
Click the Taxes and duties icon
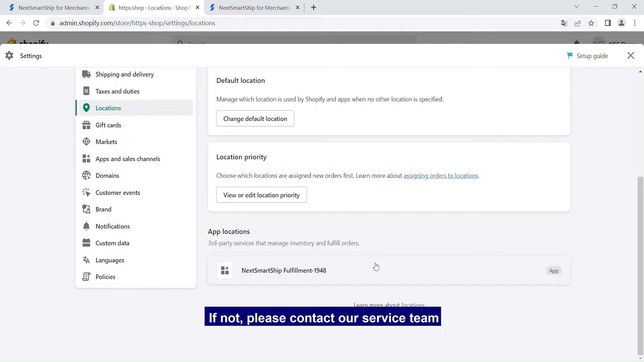pyautogui.click(x=86, y=91)
